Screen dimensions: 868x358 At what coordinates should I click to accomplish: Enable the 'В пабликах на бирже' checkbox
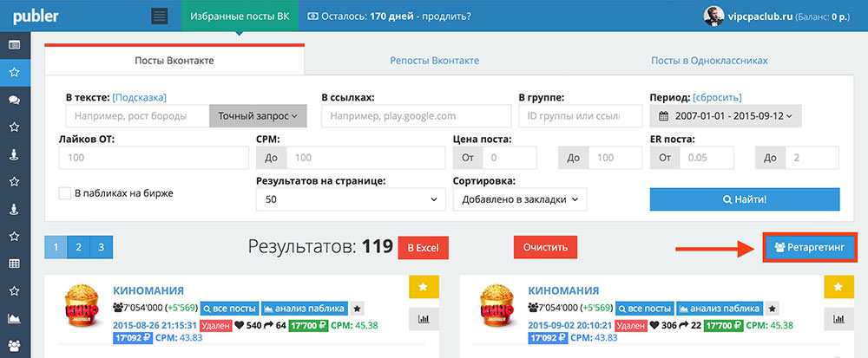(x=65, y=193)
